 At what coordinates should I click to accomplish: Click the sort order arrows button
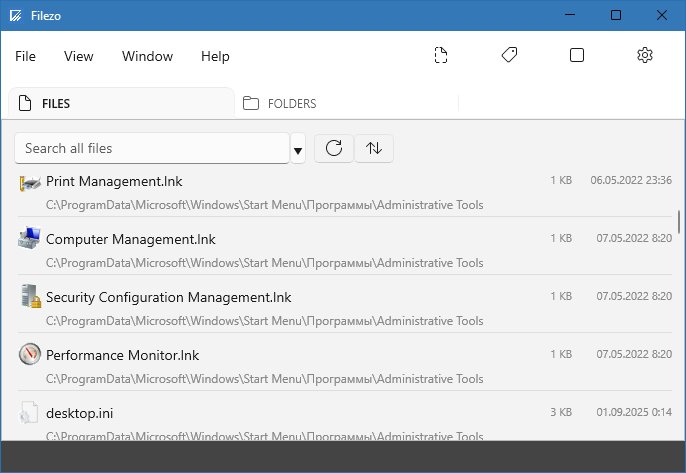(x=374, y=148)
